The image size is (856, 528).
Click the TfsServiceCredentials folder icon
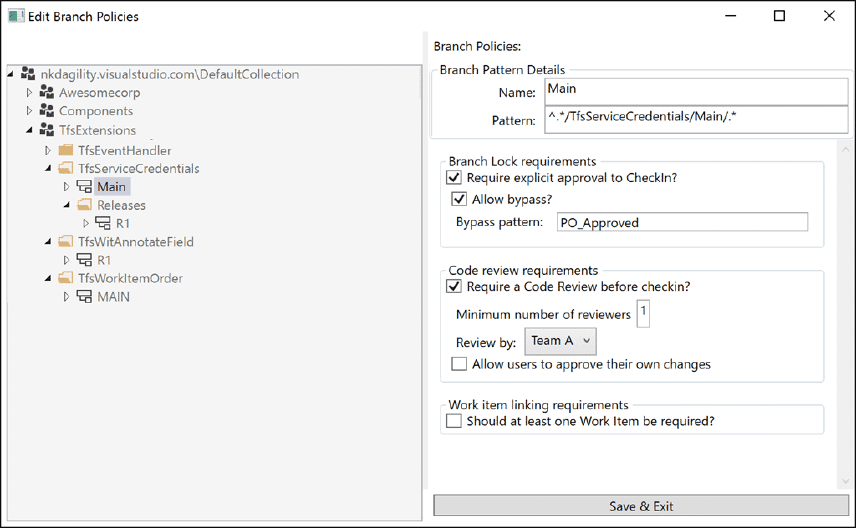tap(66, 168)
